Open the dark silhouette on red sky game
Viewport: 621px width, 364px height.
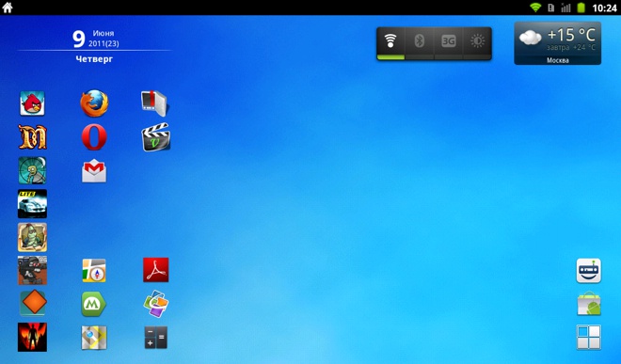point(33,337)
